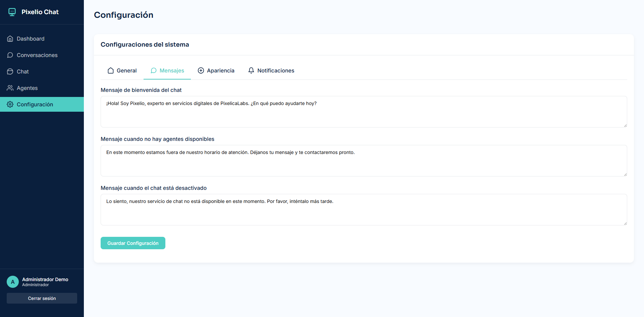644x317 pixels.
Task: Select Configuración in the sidebar
Action: [42, 104]
